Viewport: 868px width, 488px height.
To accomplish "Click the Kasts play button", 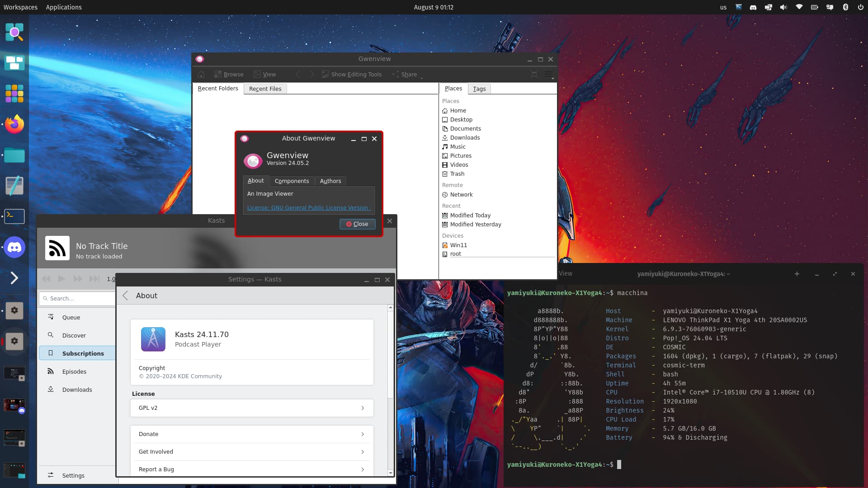I will click(62, 279).
